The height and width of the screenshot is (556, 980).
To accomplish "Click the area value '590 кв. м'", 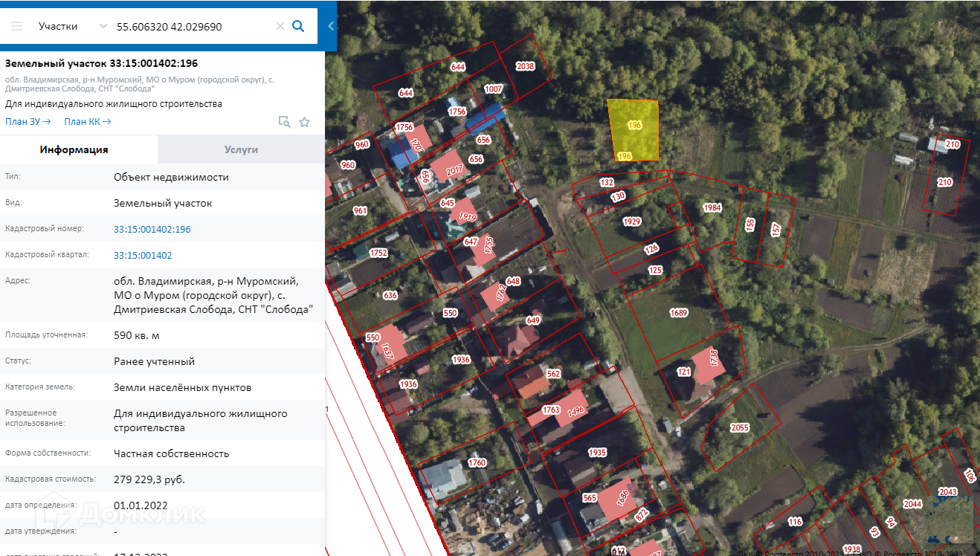I will pyautogui.click(x=137, y=336).
